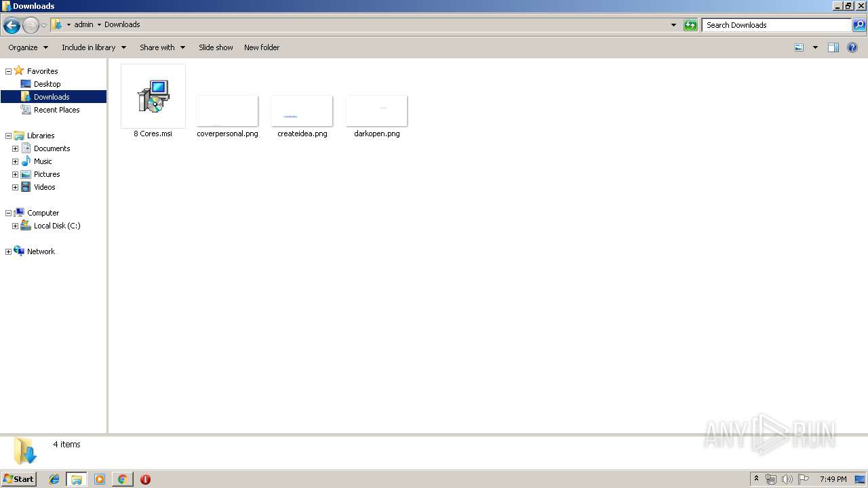Focus the Search Downloads field
Viewport: 868px width, 488px height.
coord(777,25)
